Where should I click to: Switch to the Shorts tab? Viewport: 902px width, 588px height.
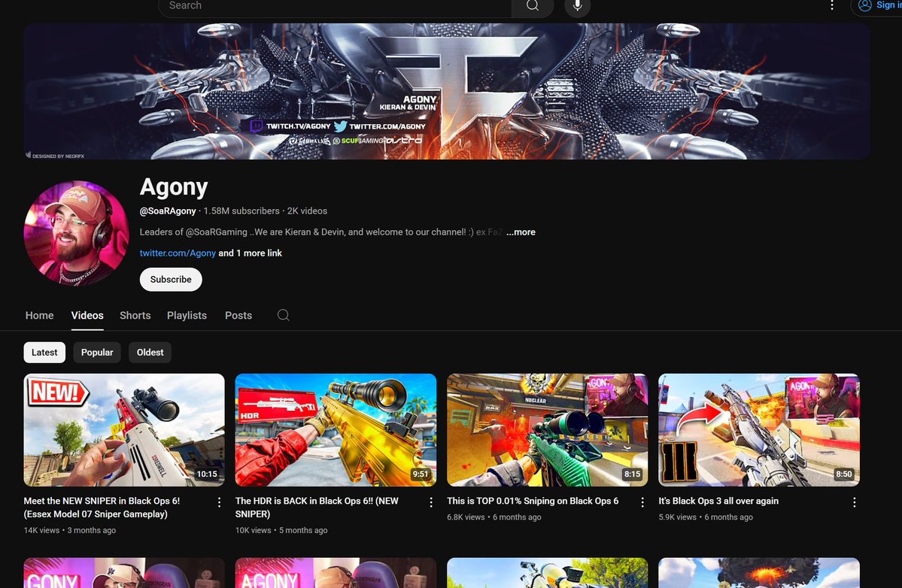tap(135, 316)
